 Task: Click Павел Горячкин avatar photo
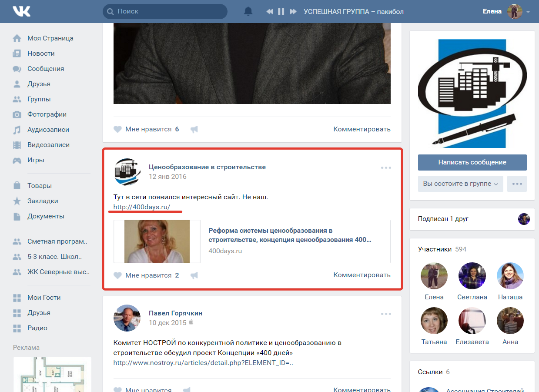[x=127, y=318]
